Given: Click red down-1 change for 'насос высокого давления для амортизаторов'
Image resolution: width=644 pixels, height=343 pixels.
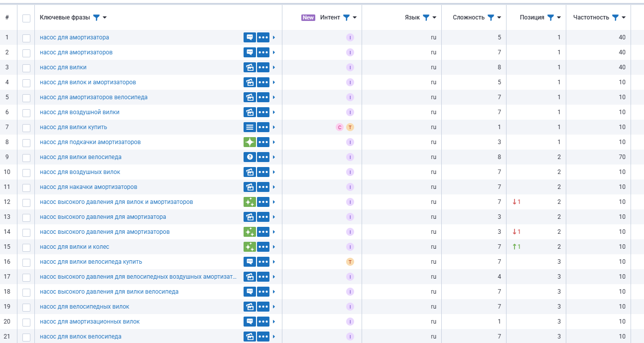Looking at the screenshot, I should (516, 232).
